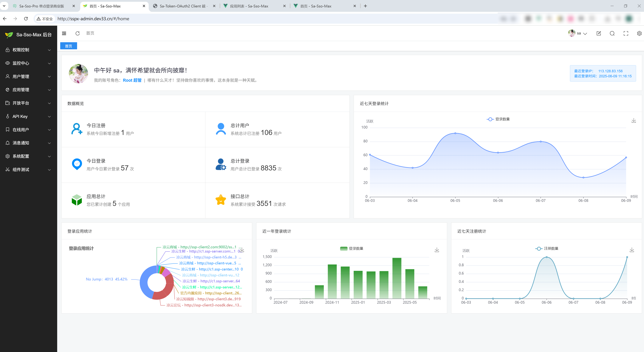644x352 pixels.
Task: Download the yearly login bar chart
Action: [437, 250]
